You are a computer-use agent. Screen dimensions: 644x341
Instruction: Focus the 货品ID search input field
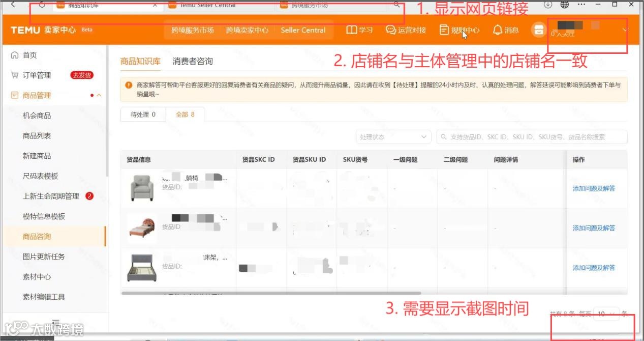point(532,137)
